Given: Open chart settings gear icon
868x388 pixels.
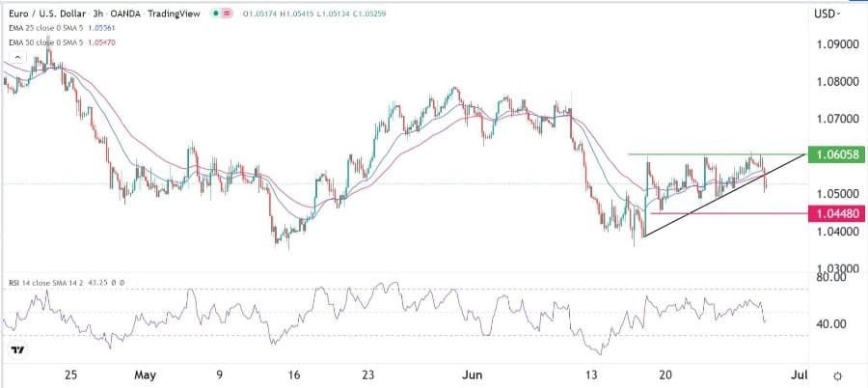Looking at the screenshot, I should [838, 375].
